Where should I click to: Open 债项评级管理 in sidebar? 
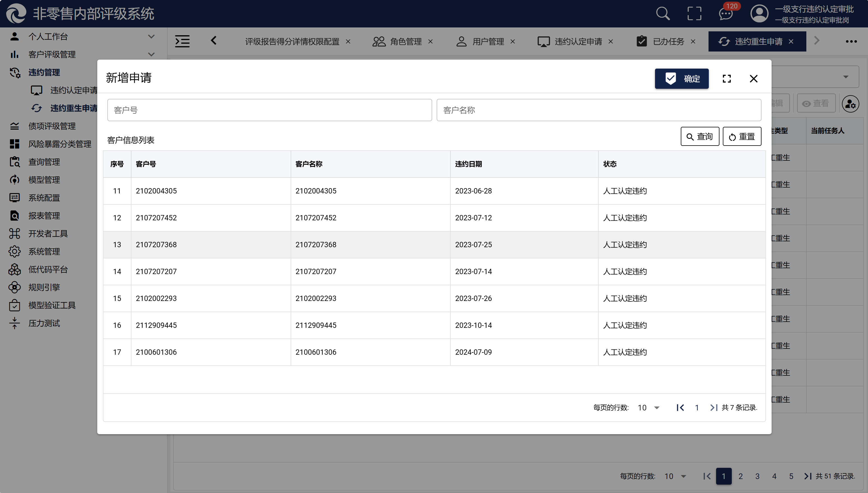tap(52, 126)
